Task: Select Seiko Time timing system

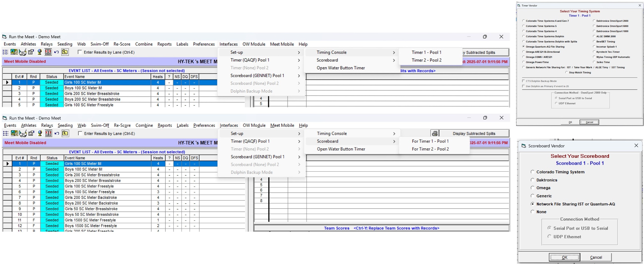Action: [594, 62]
